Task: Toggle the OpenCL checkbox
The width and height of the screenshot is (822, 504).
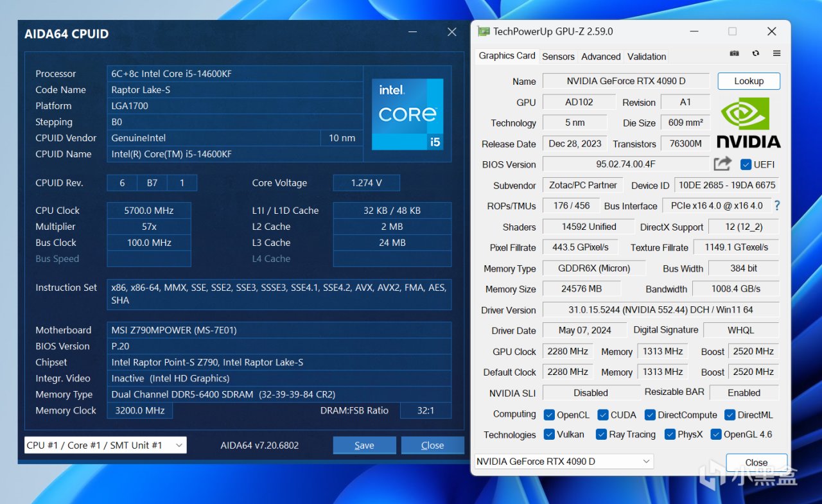Action: (549, 415)
